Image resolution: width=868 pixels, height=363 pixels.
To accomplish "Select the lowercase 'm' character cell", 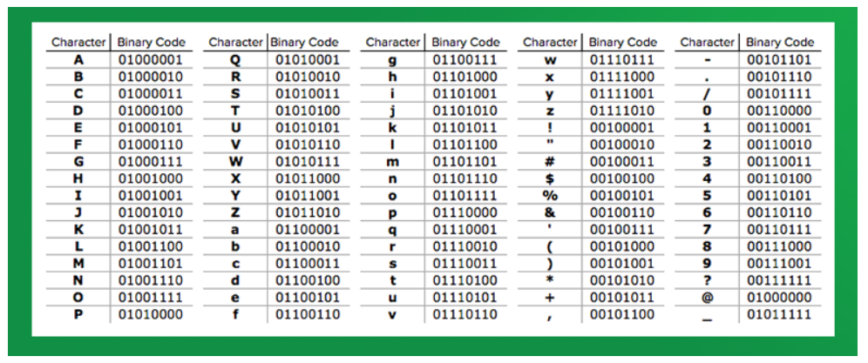I will (x=392, y=163).
